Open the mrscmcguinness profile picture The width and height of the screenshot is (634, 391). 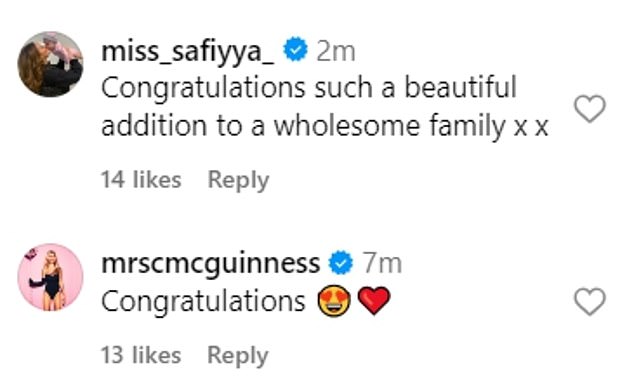point(50,277)
